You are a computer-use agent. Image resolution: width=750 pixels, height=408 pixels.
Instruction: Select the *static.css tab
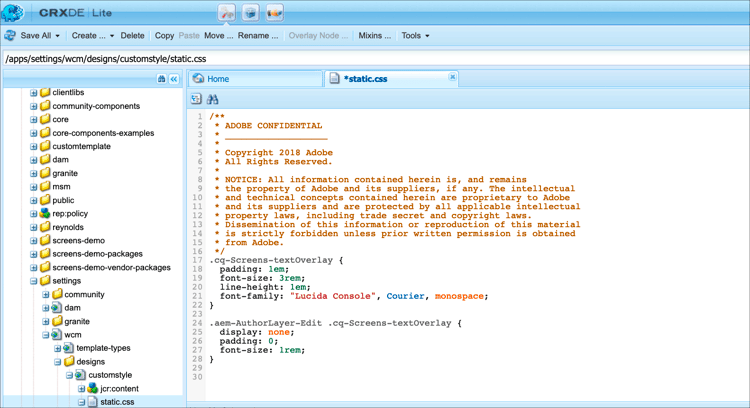click(x=391, y=79)
